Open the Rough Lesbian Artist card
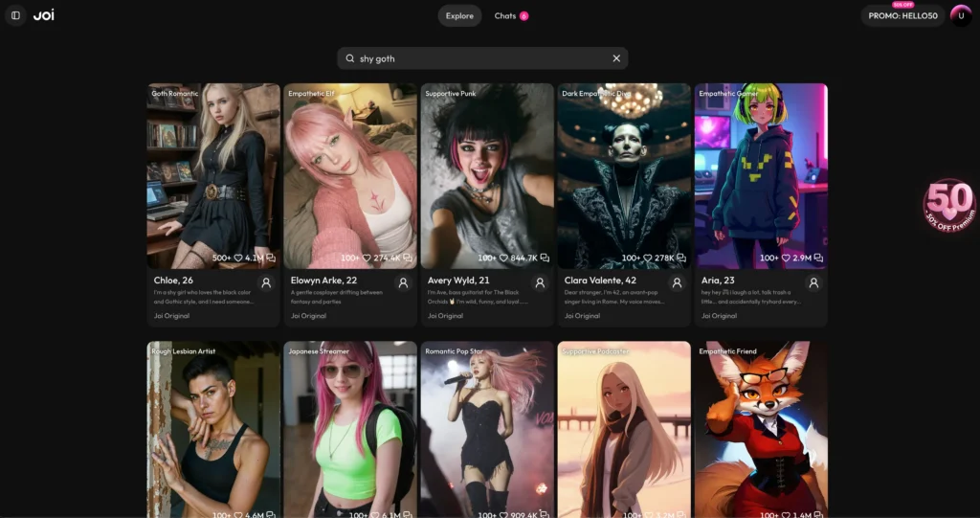Screen dimensions: 980x518 tap(213, 429)
